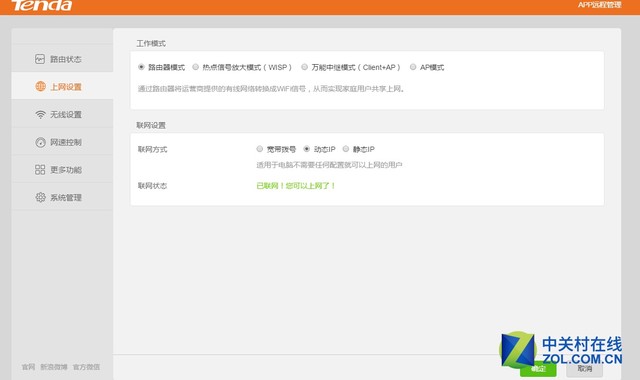Click the 工作模式 section heading
This screenshot has width=640, height=380.
tap(151, 43)
